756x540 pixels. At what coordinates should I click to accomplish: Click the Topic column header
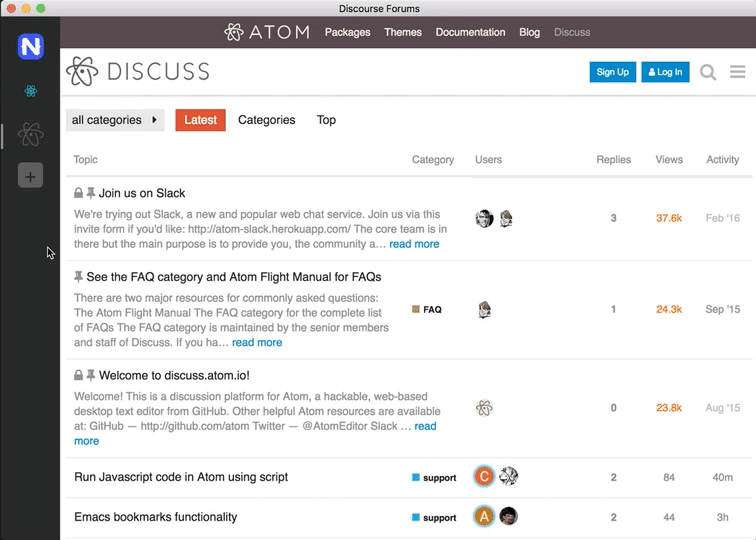85,160
